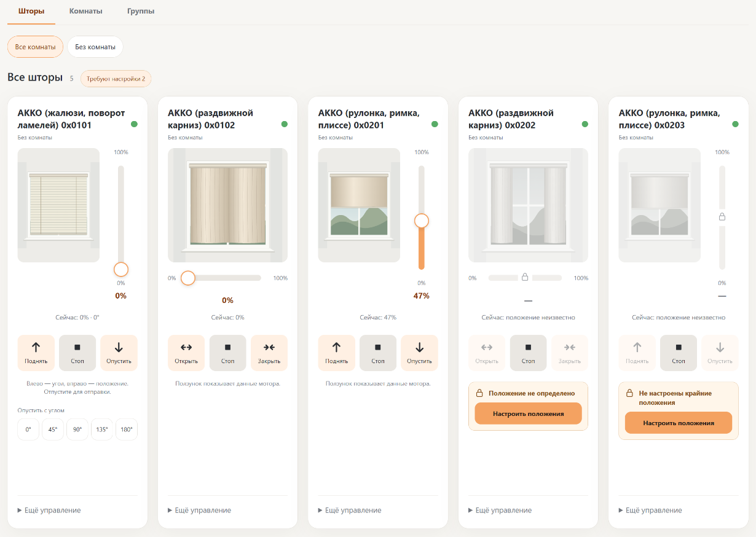Image resolution: width=756 pixels, height=537 pixels.
Task: Toggle the Требуют настройки 2 filter badge
Action: click(116, 79)
